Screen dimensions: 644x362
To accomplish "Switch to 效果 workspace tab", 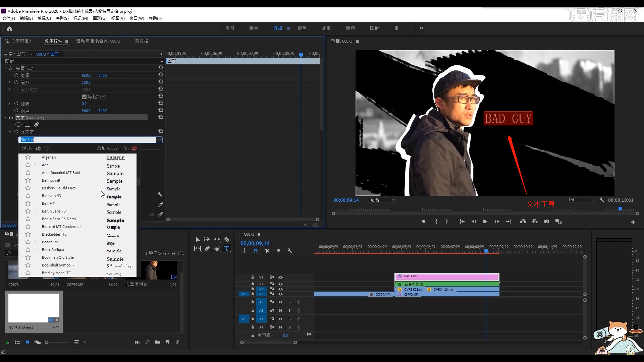I will point(326,28).
